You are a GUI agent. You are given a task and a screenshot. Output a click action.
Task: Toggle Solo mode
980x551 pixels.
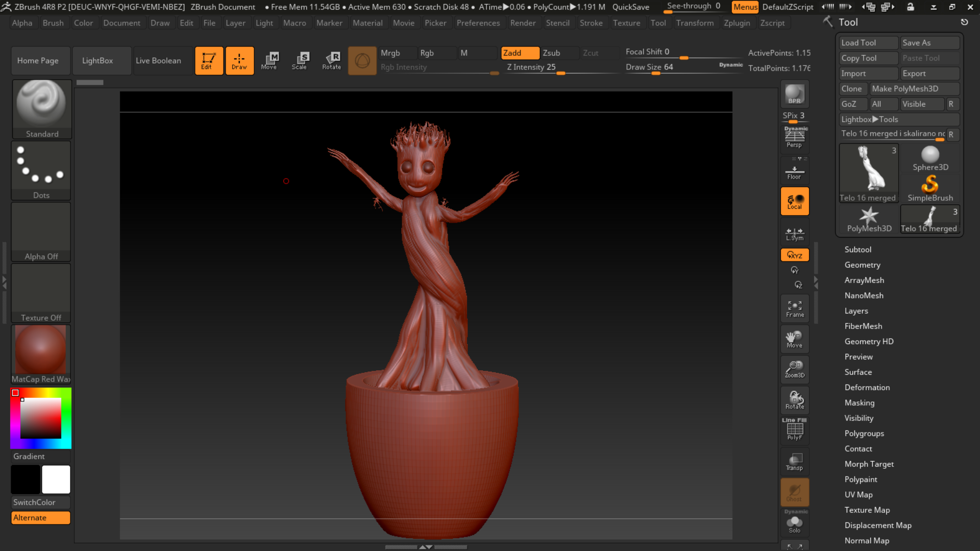(x=794, y=523)
